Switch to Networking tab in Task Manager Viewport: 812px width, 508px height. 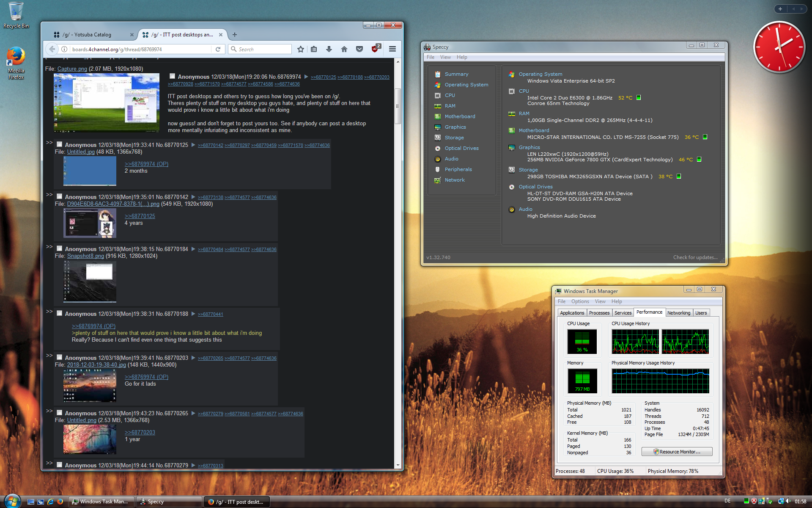pos(679,313)
